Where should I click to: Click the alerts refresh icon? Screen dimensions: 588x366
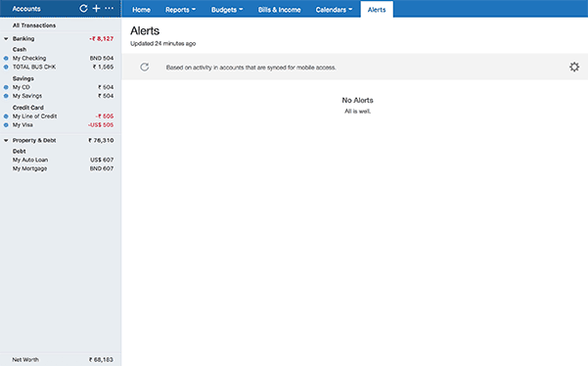pos(145,68)
